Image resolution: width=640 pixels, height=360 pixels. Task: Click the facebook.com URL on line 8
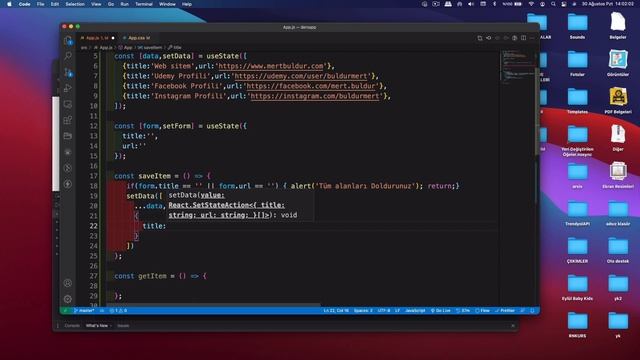(311, 86)
